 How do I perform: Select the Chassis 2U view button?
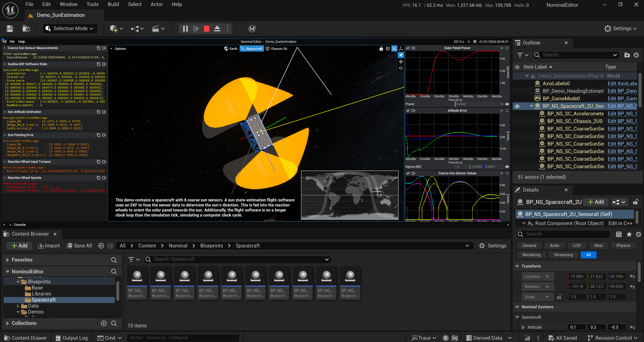(x=277, y=49)
